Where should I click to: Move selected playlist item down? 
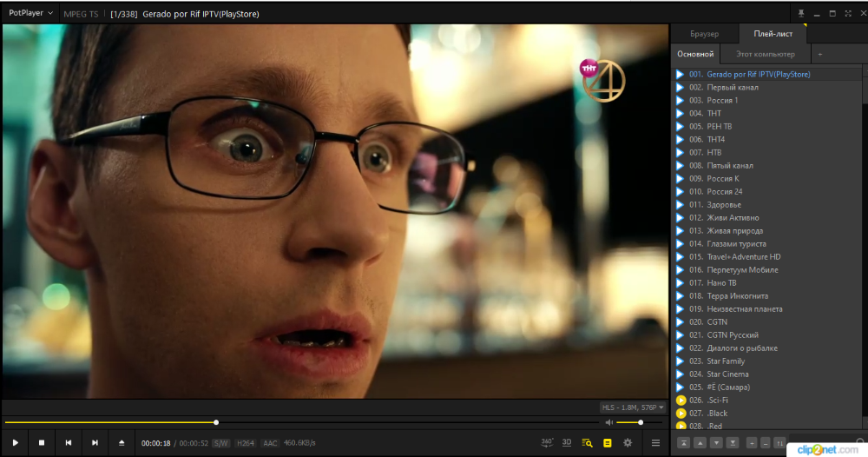click(716, 442)
